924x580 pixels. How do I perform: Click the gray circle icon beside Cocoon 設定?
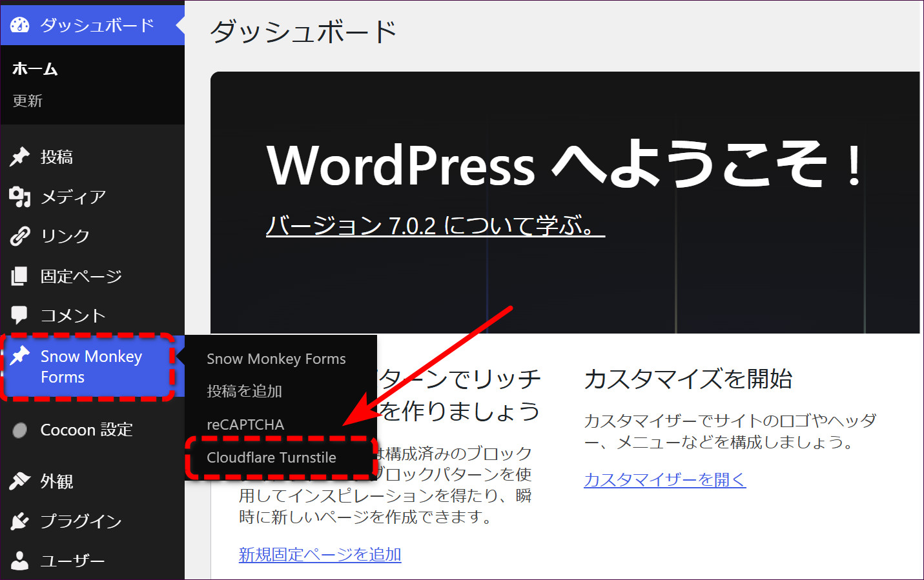pos(20,430)
